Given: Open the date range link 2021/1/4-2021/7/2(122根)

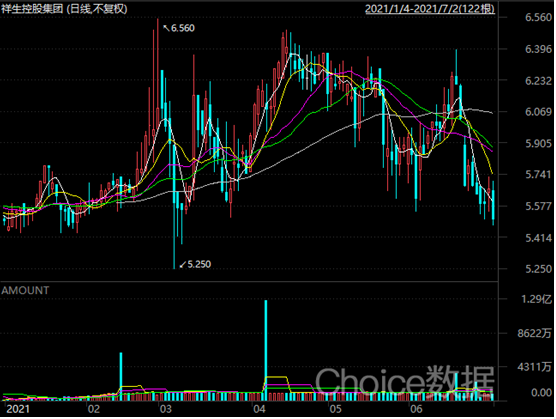Looking at the screenshot, I should pyautogui.click(x=430, y=9).
